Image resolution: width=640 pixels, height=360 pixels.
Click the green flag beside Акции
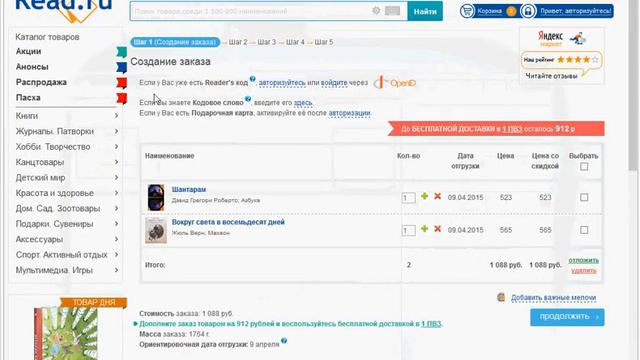pyautogui.click(x=122, y=52)
